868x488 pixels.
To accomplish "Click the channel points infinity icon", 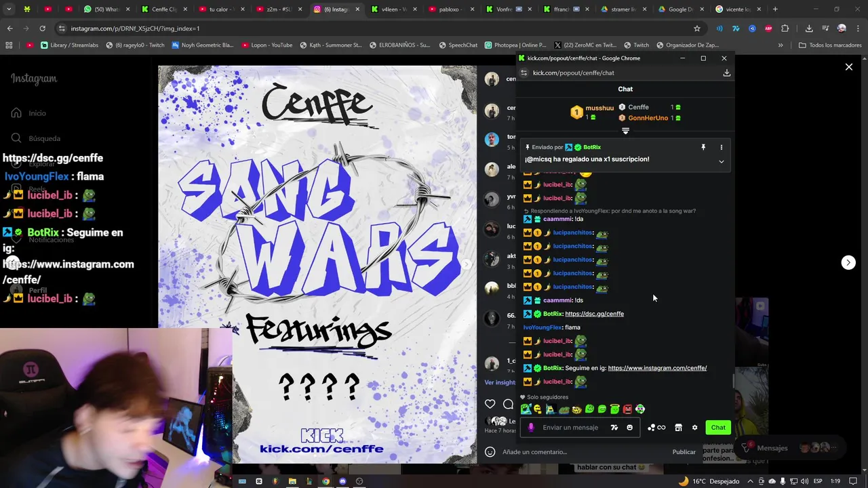I will tap(656, 428).
